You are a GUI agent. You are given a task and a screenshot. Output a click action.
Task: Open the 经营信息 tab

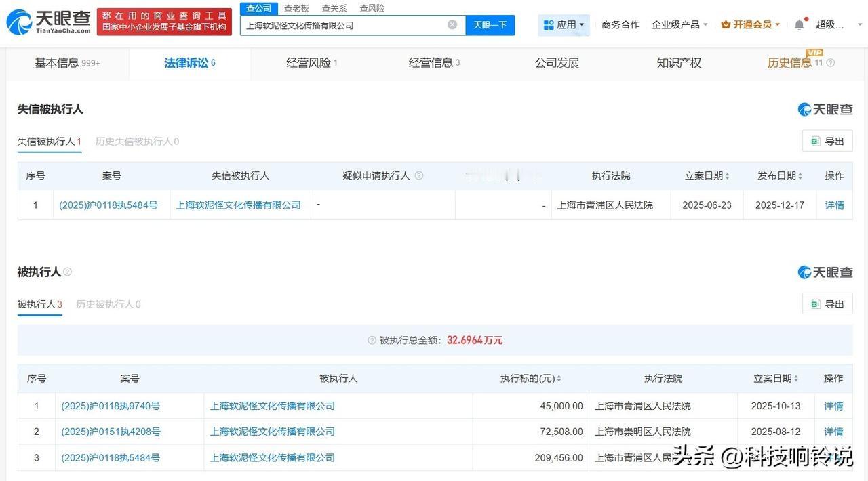(x=434, y=63)
